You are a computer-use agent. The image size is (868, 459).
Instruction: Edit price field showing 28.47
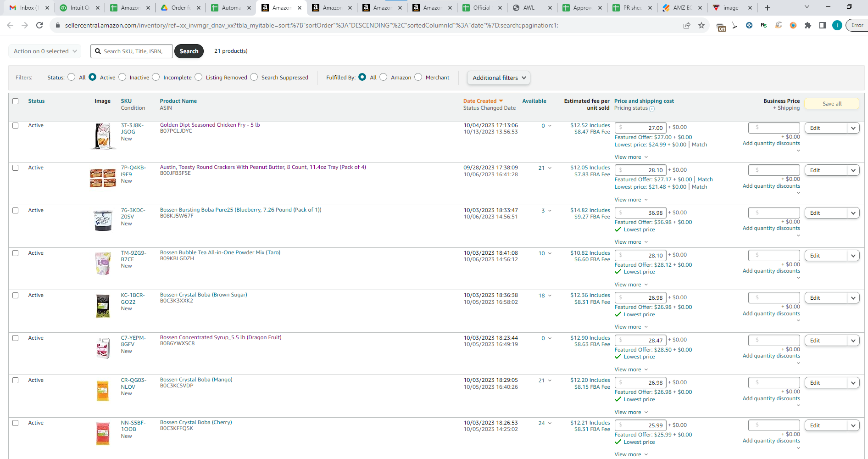640,340
